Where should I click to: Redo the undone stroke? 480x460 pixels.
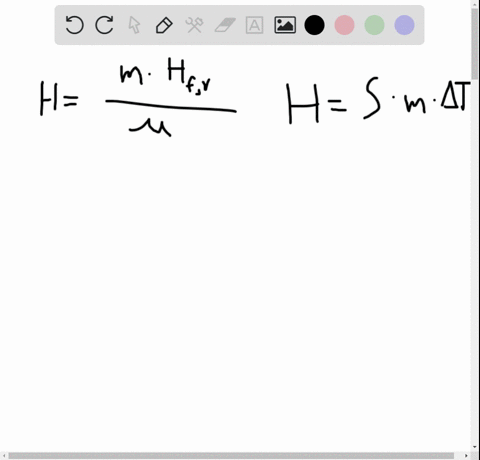point(104,25)
